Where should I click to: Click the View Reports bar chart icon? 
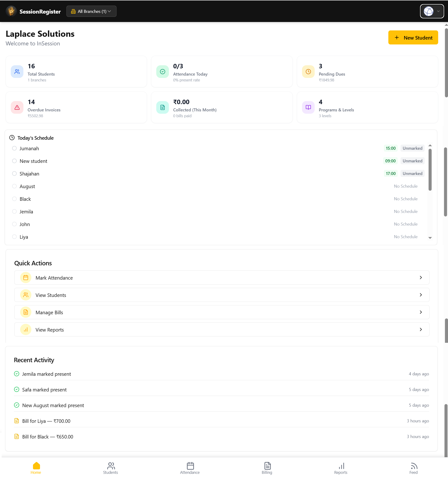26,330
